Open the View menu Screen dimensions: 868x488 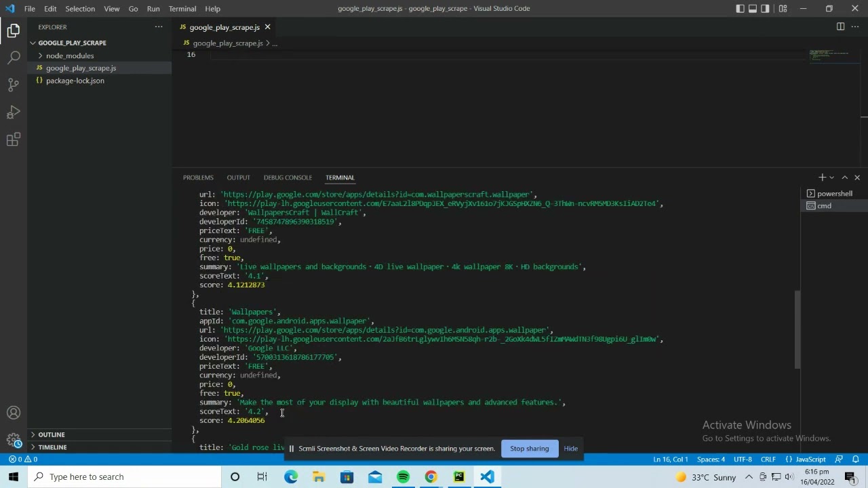coord(112,9)
